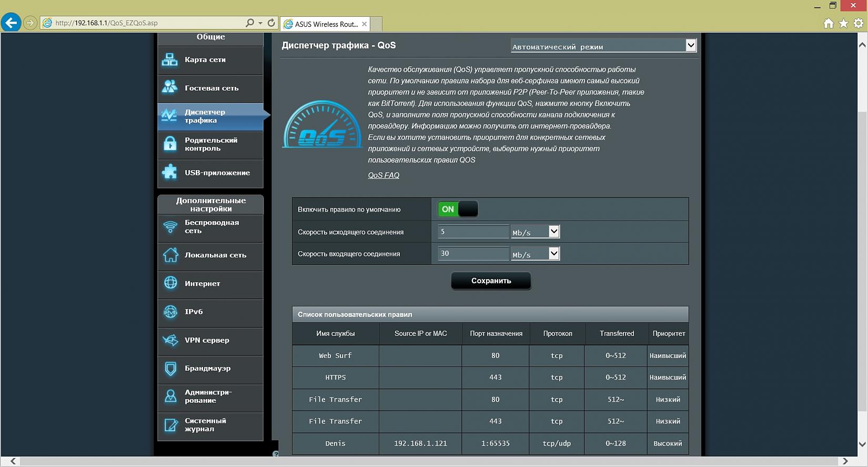
Task: Open upload speed units Mb/s dropdown
Action: 534,232
